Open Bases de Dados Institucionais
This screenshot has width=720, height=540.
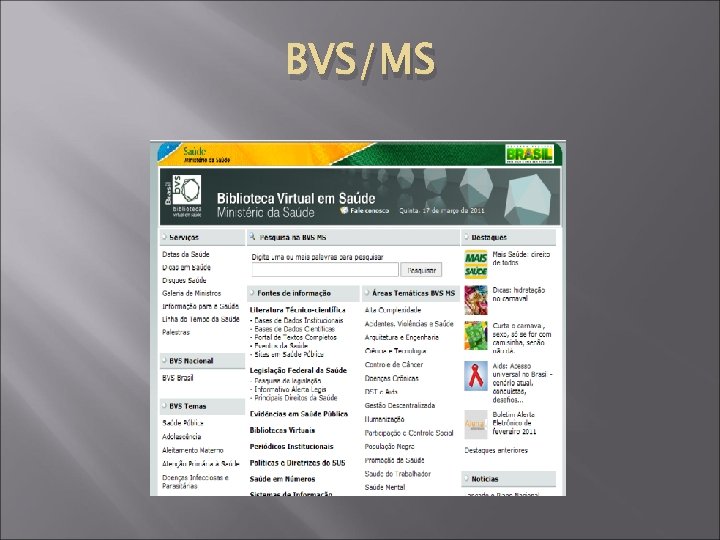click(298, 320)
